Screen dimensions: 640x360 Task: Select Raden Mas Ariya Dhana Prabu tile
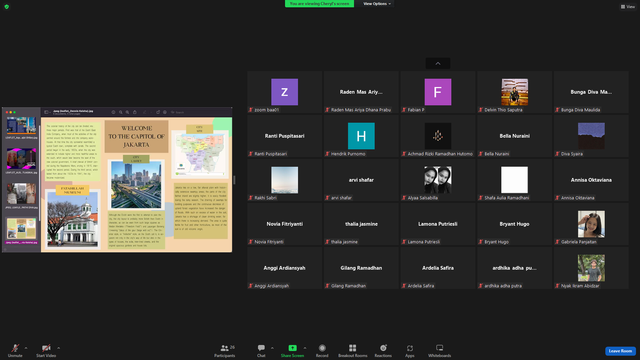click(361, 92)
